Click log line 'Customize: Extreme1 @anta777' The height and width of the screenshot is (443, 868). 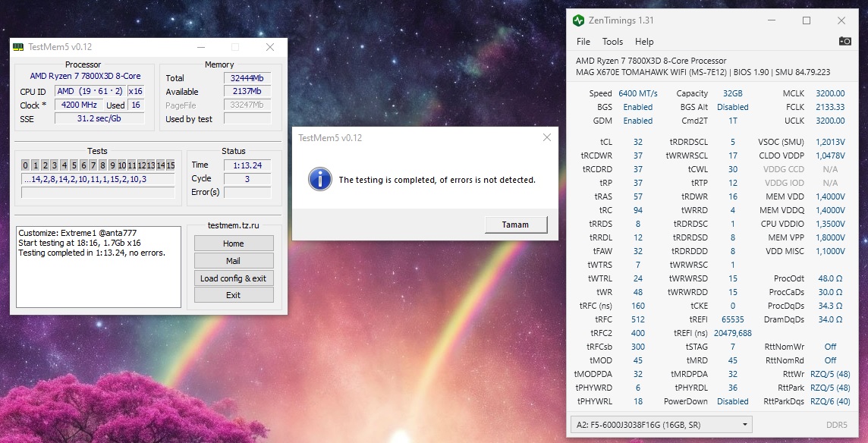[77, 233]
